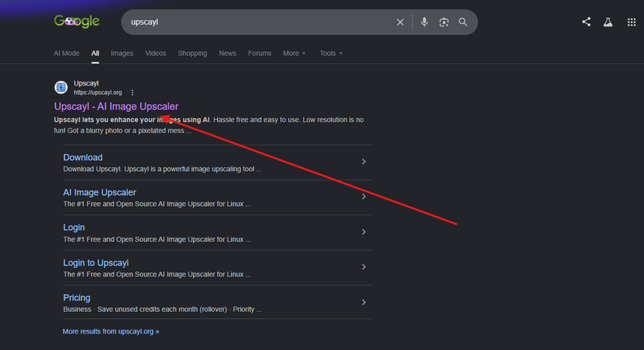Open More results from upscayl.org link
This screenshot has height=350, width=644.
[111, 331]
